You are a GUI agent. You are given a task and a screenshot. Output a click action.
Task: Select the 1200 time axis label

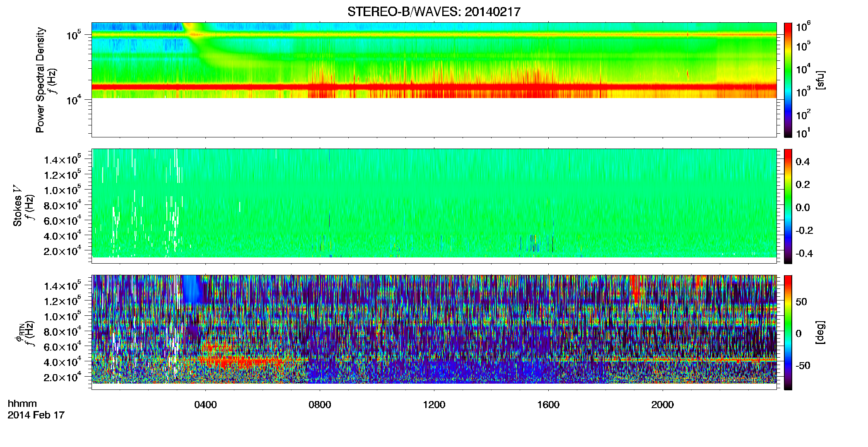pos(434,405)
